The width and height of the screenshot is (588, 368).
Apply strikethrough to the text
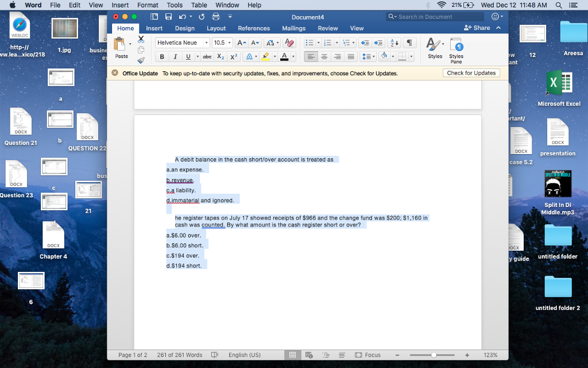pyautogui.click(x=206, y=56)
